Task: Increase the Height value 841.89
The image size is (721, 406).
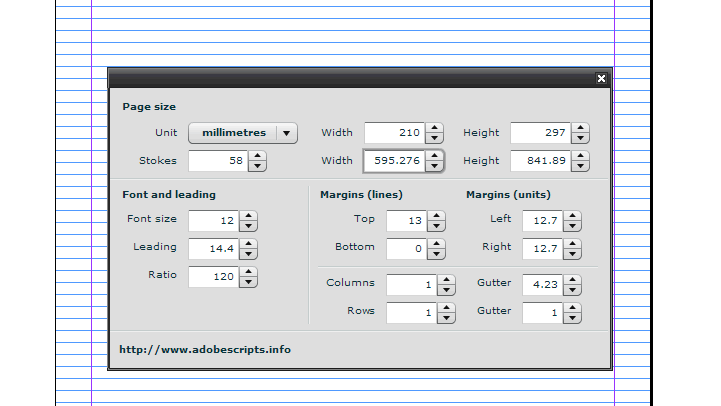Action: tap(580, 156)
